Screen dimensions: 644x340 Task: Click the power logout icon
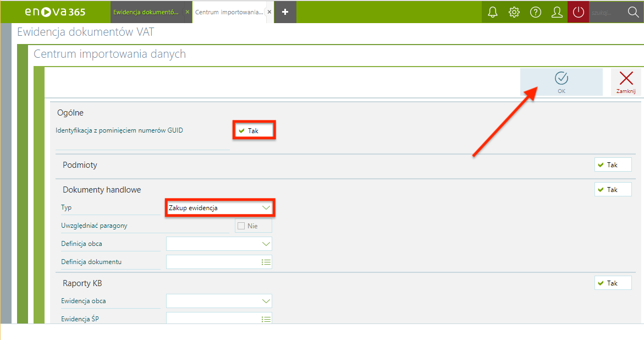577,12
